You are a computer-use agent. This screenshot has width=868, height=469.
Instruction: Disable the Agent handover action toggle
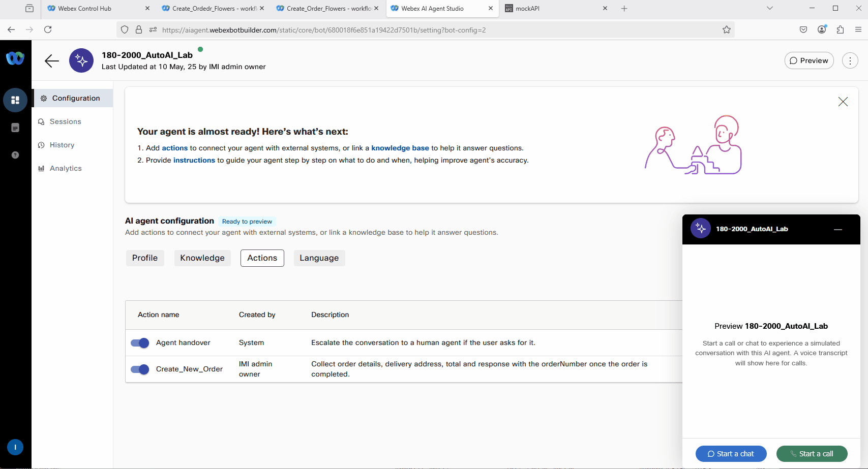pos(140,343)
